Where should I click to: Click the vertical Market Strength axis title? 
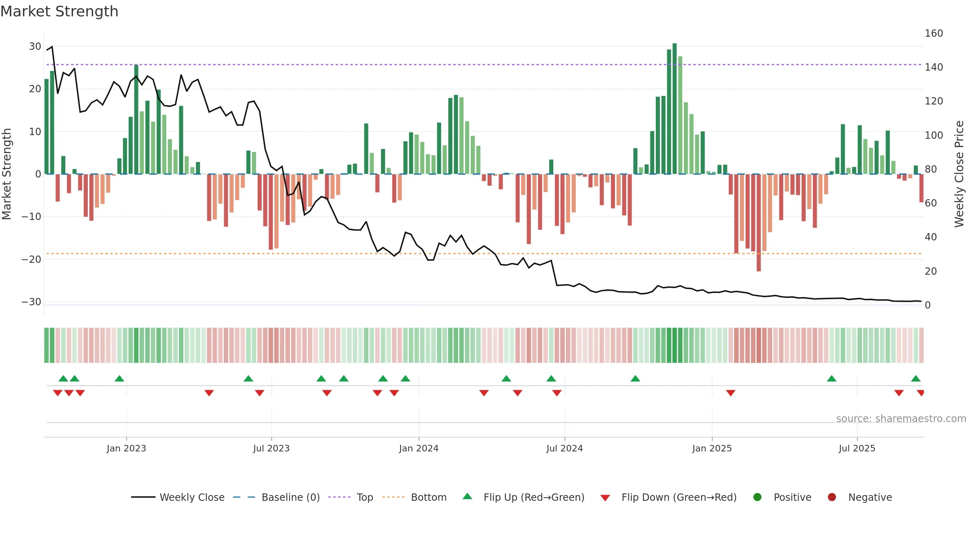coord(7,174)
